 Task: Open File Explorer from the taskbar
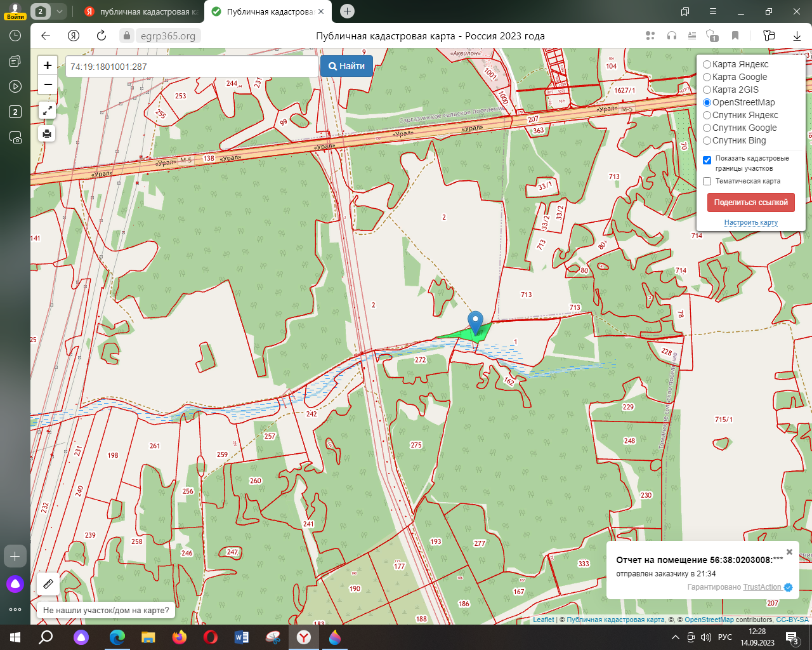coord(148,637)
